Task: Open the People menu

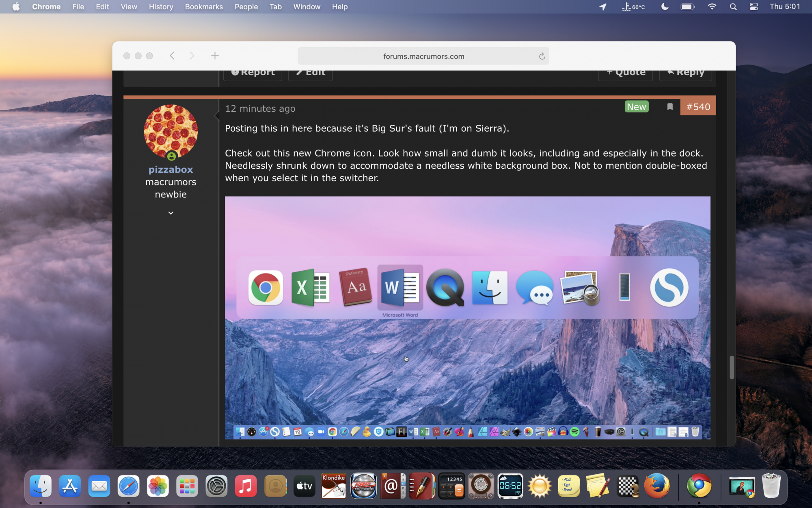Action: (246, 7)
